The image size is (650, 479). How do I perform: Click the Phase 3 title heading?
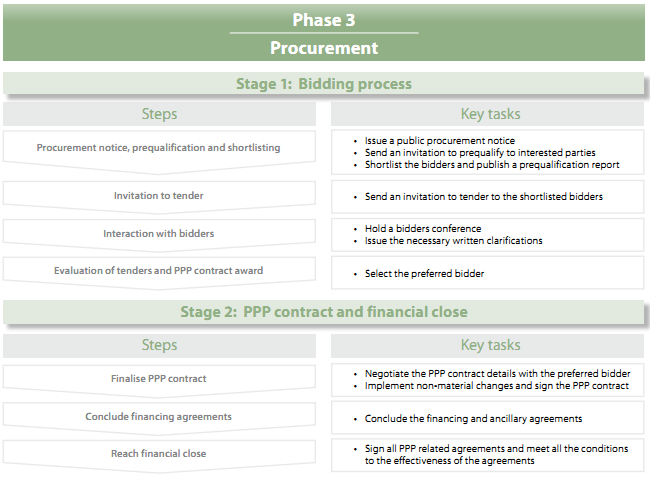click(x=324, y=20)
